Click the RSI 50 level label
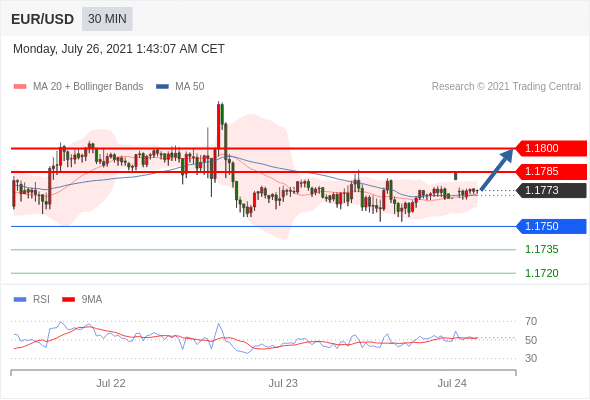The height and width of the screenshot is (400, 590). [x=531, y=340]
